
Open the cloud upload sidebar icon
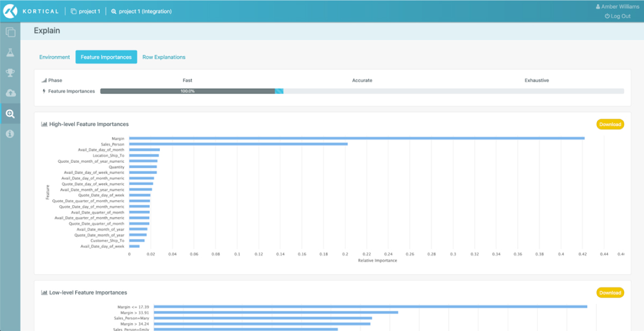tap(10, 93)
